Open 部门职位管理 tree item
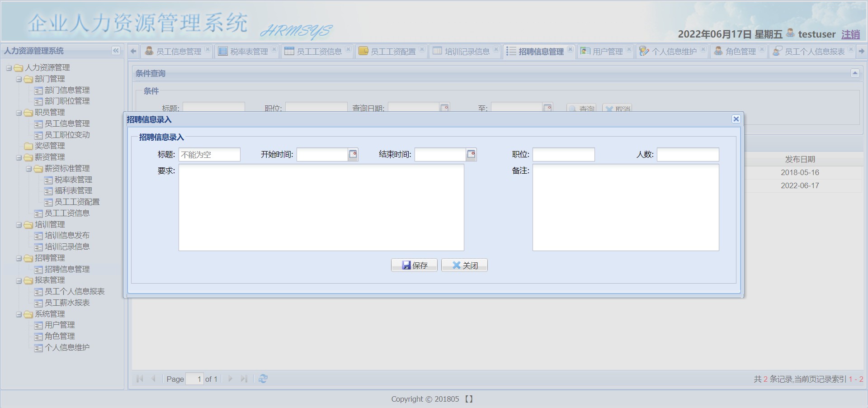This screenshot has height=408, width=868. (x=67, y=101)
